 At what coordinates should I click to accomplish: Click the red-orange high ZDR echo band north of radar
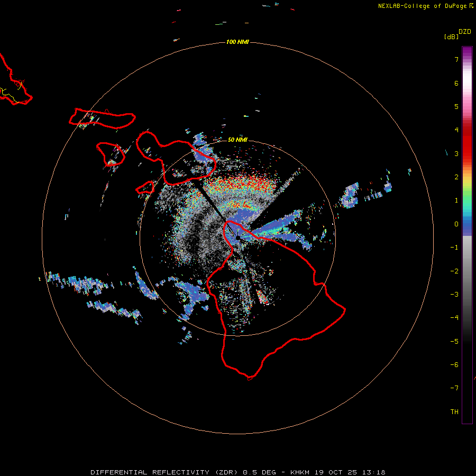tap(243, 185)
